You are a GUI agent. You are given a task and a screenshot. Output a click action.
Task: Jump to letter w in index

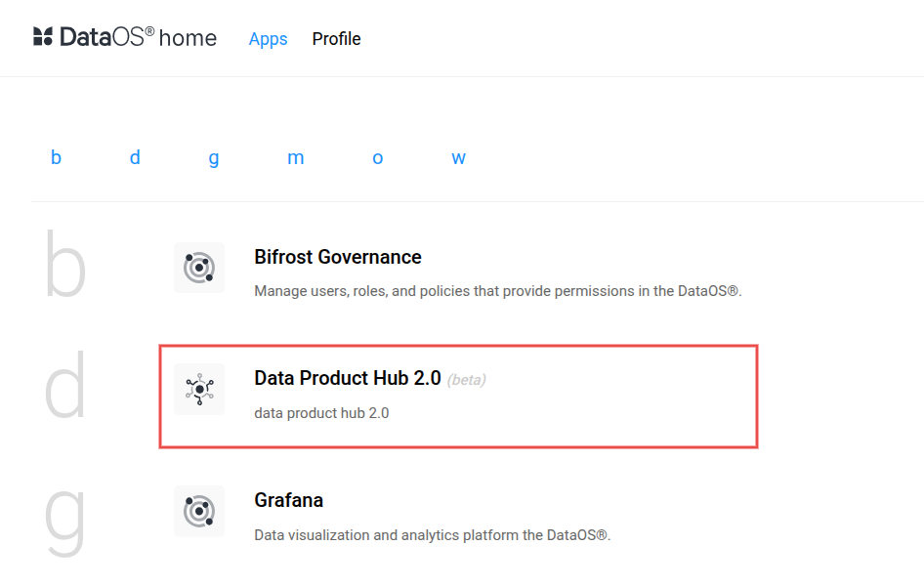(x=458, y=158)
